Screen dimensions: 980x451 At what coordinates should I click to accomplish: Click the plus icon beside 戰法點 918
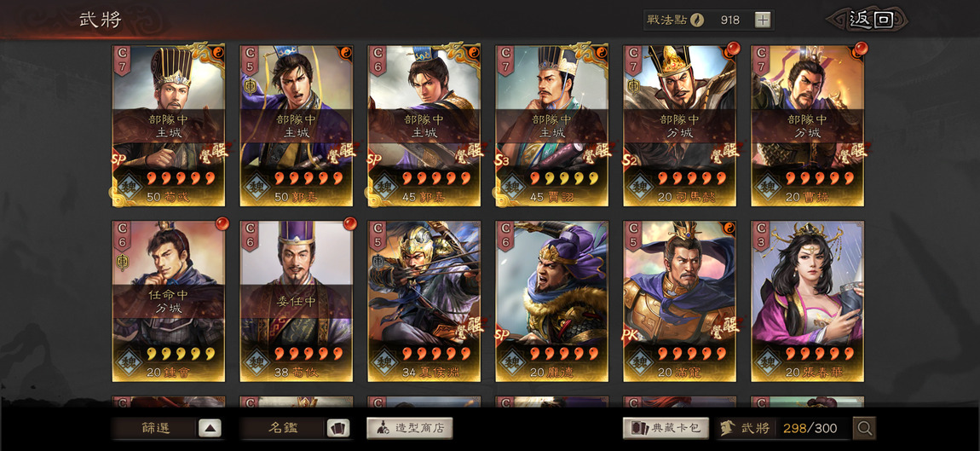[762, 20]
